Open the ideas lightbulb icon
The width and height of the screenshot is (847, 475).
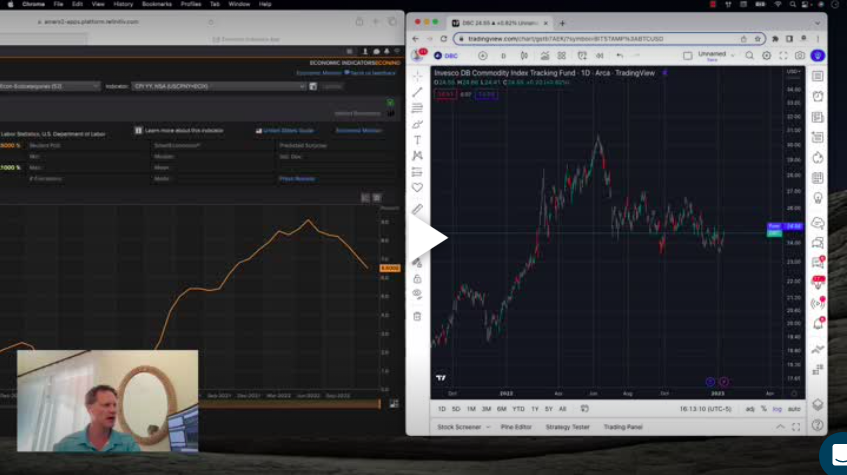click(817, 198)
